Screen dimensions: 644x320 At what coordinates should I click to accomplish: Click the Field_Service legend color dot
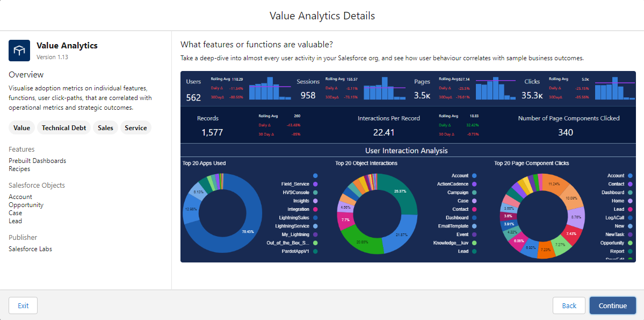315,184
